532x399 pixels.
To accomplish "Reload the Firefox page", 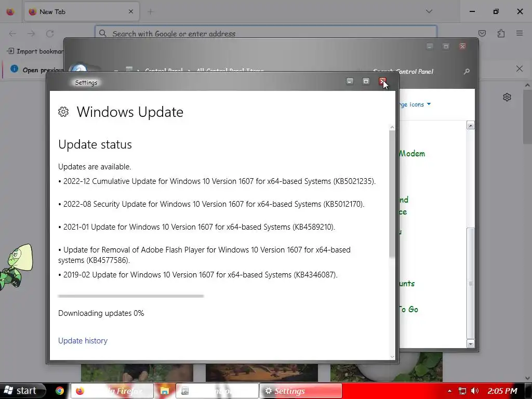I will pos(50,34).
